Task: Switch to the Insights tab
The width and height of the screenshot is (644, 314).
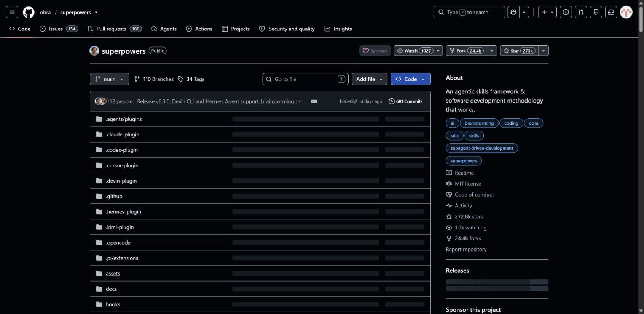Action: [338, 29]
